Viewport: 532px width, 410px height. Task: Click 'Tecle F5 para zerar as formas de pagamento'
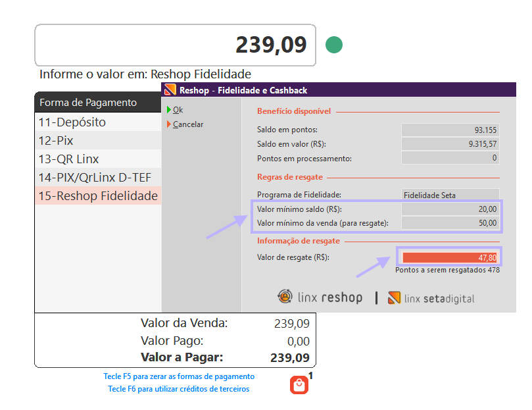click(179, 376)
